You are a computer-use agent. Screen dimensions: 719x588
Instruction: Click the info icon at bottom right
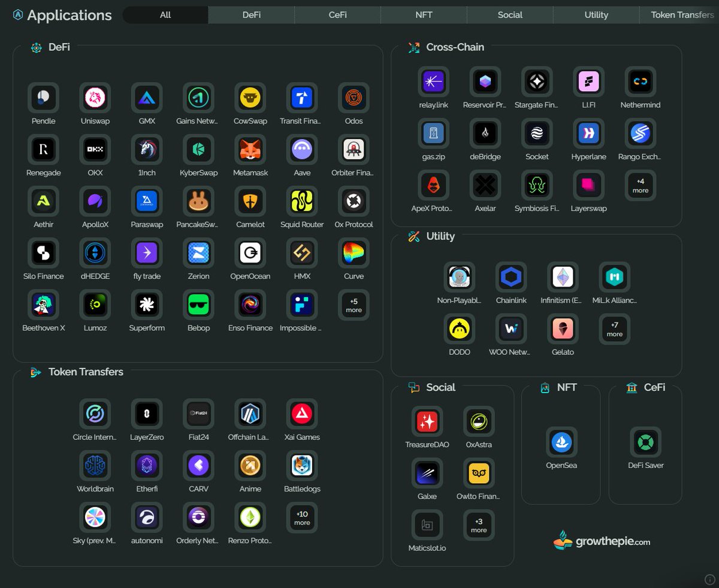tap(710, 579)
